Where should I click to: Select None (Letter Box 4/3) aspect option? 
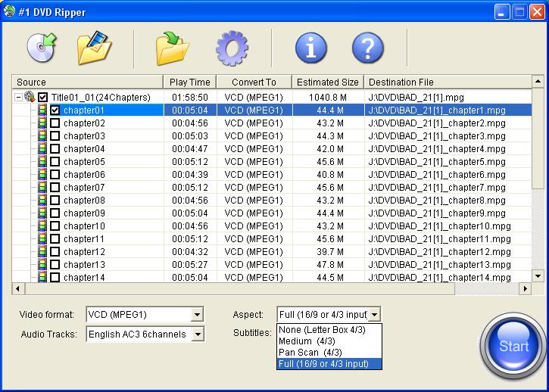pos(329,330)
